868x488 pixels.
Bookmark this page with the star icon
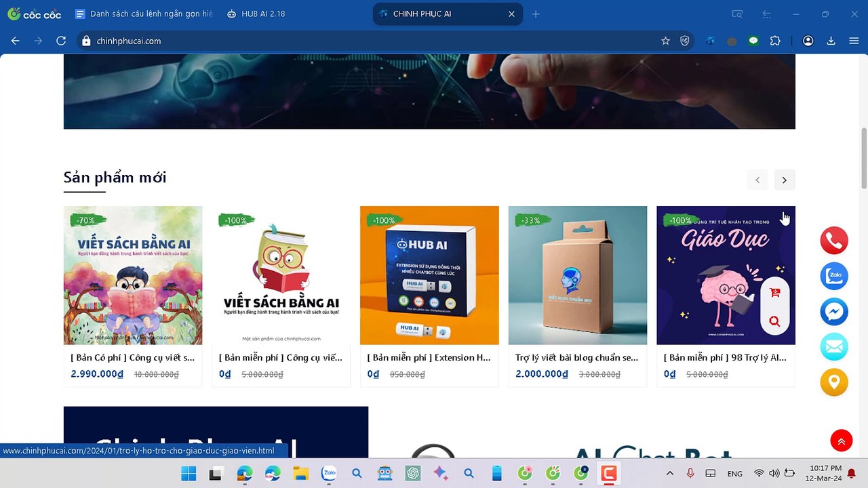pos(665,41)
